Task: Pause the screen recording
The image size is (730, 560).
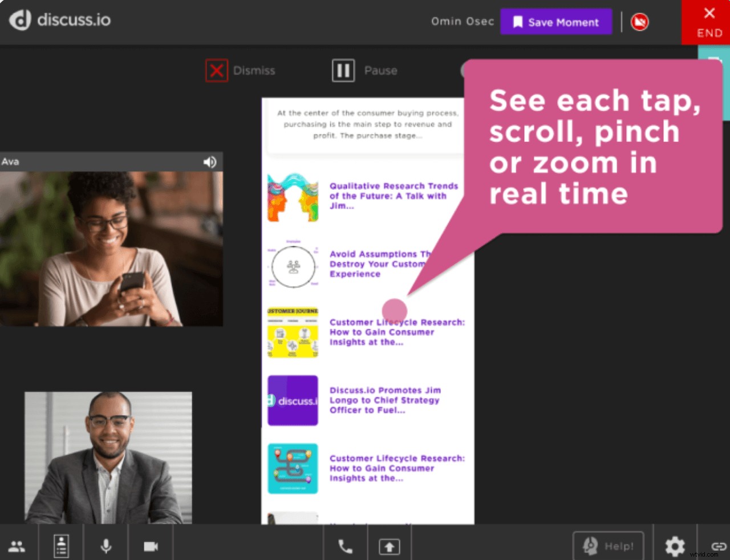Action: pos(364,70)
